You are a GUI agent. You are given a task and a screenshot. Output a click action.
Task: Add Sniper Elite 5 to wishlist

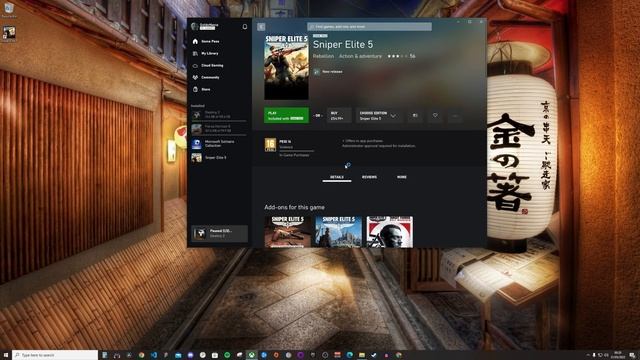click(x=435, y=116)
